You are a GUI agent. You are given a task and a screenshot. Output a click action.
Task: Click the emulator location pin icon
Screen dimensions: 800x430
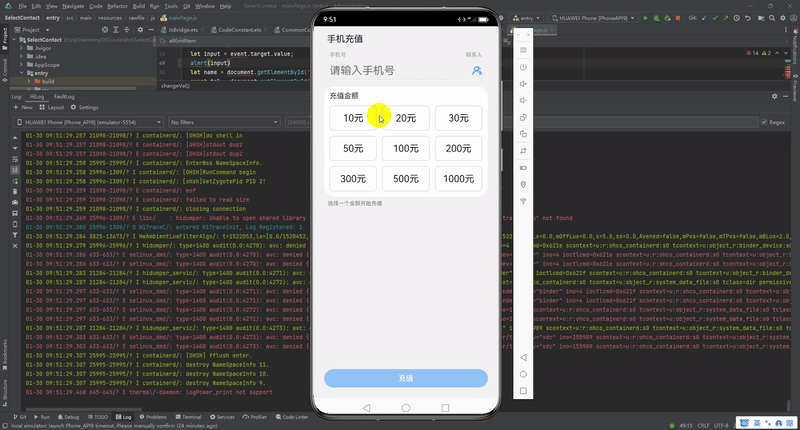pos(523,185)
